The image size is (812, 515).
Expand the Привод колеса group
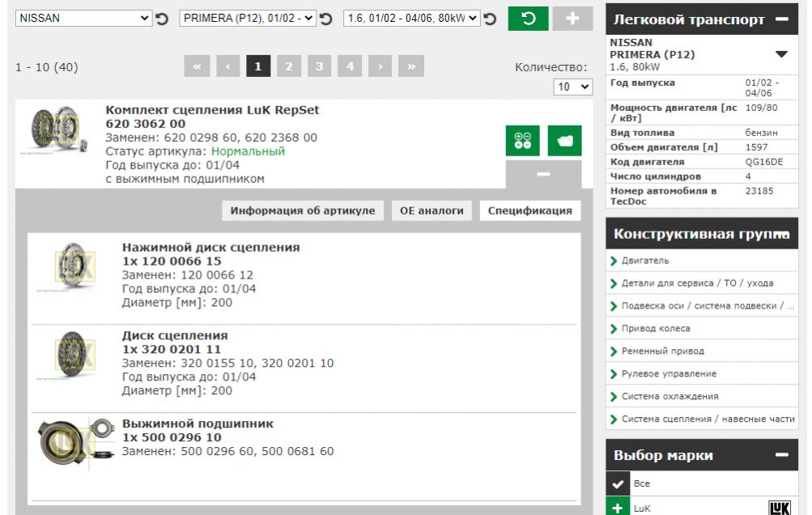coord(702,329)
